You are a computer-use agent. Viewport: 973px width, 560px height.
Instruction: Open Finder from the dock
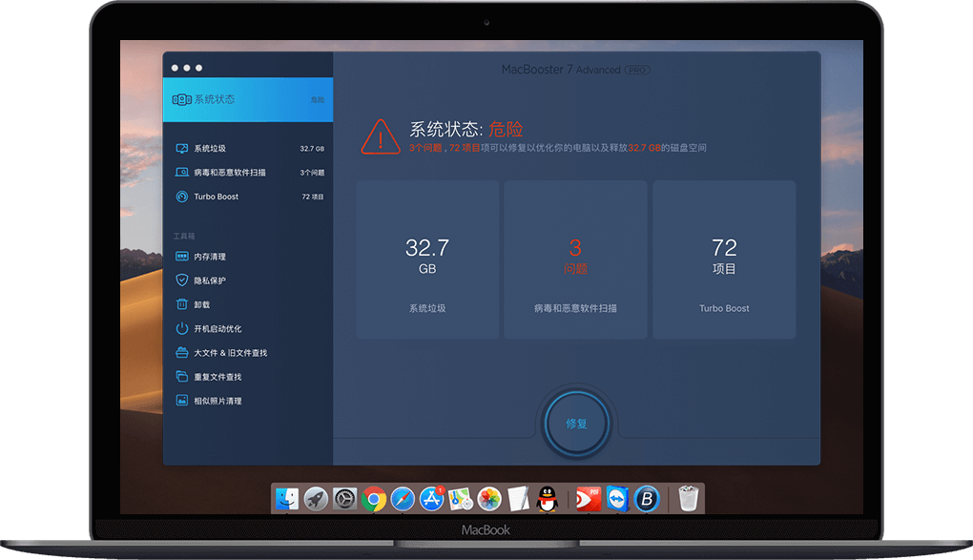click(287, 499)
